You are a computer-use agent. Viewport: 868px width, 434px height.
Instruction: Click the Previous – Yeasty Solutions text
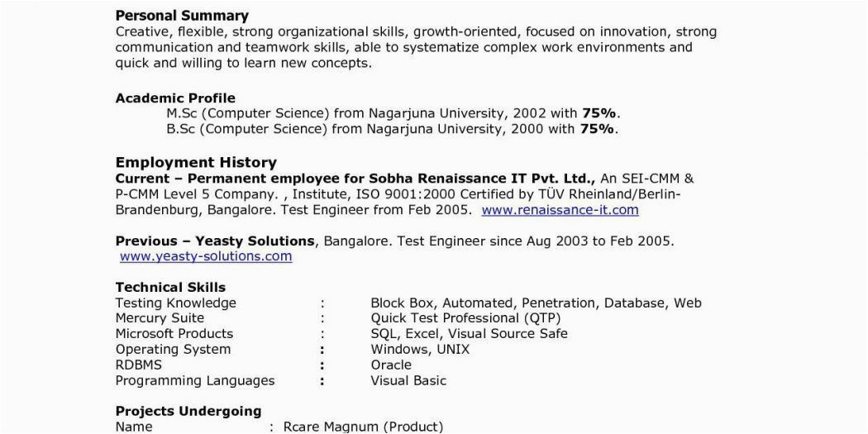pyautogui.click(x=215, y=241)
